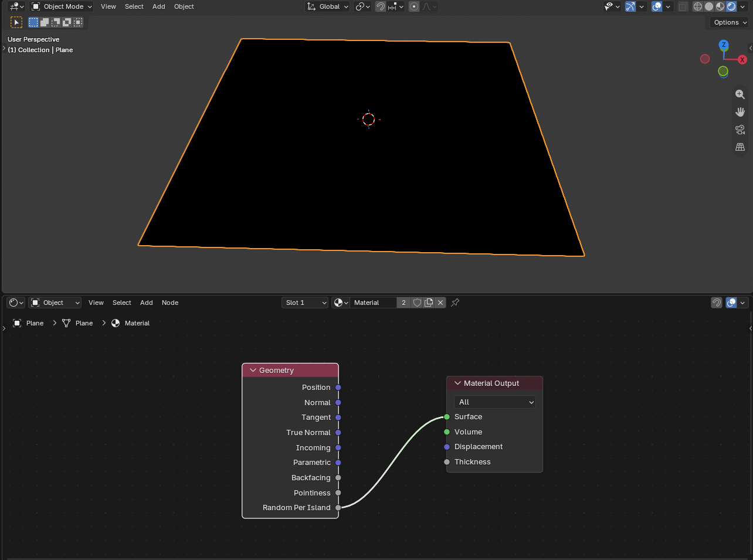Click the Material name field
The width and height of the screenshot is (753, 560).
coord(373,303)
